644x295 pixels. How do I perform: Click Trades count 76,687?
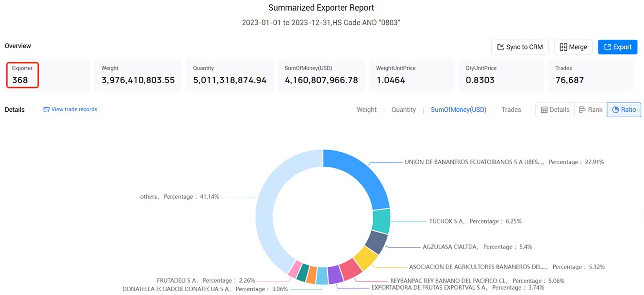click(570, 80)
